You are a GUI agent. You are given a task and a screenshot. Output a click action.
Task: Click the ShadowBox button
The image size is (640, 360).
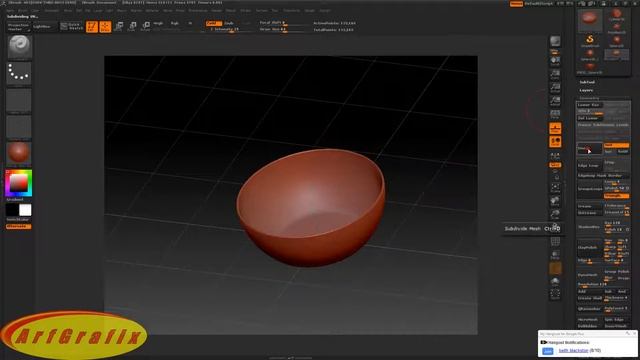(x=590, y=227)
